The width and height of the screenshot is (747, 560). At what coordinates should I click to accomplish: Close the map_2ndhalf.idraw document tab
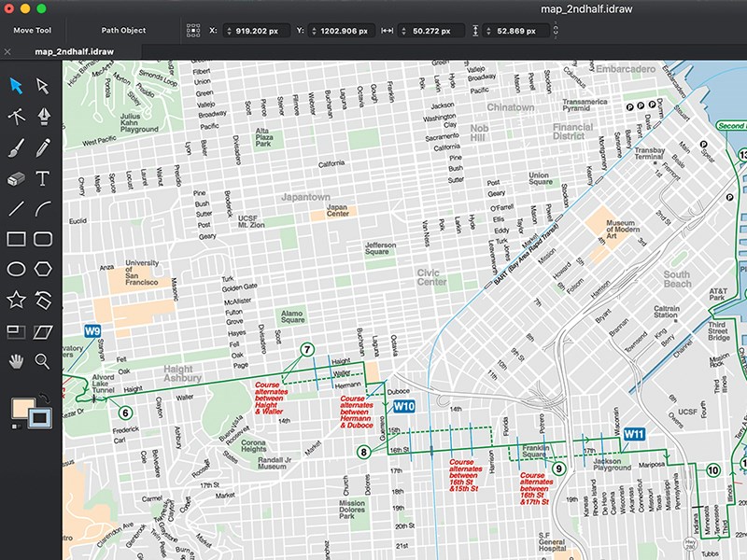pos(7,51)
